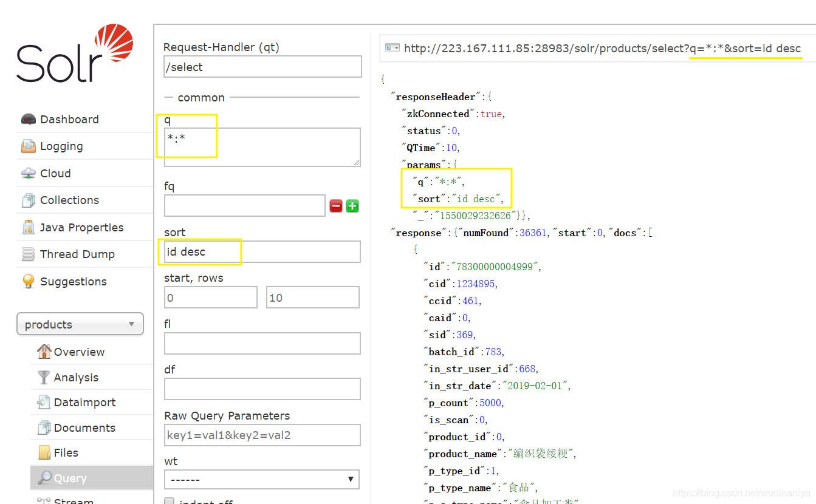Open the wt response format dropdown
816x504 pixels.
click(x=262, y=479)
